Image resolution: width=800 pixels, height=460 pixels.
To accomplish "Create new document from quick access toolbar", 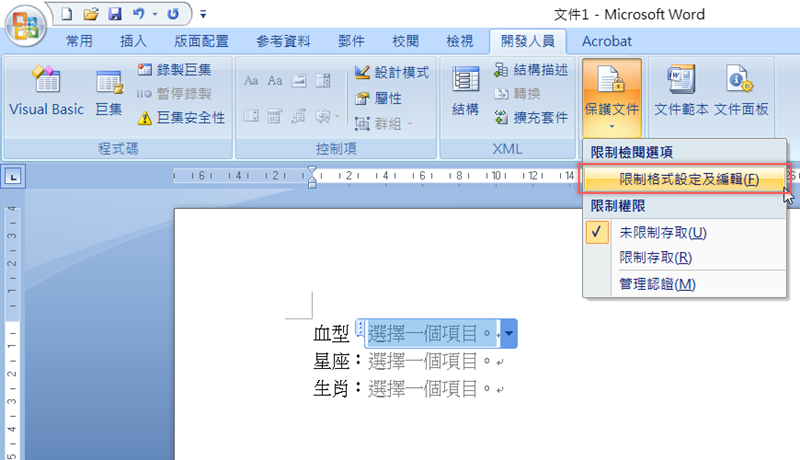I will [67, 14].
